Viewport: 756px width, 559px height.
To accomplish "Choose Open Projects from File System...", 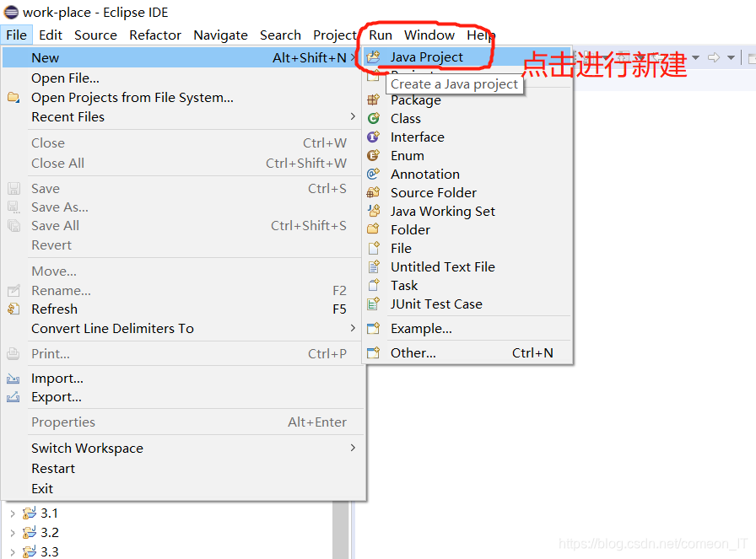I will 182,98.
